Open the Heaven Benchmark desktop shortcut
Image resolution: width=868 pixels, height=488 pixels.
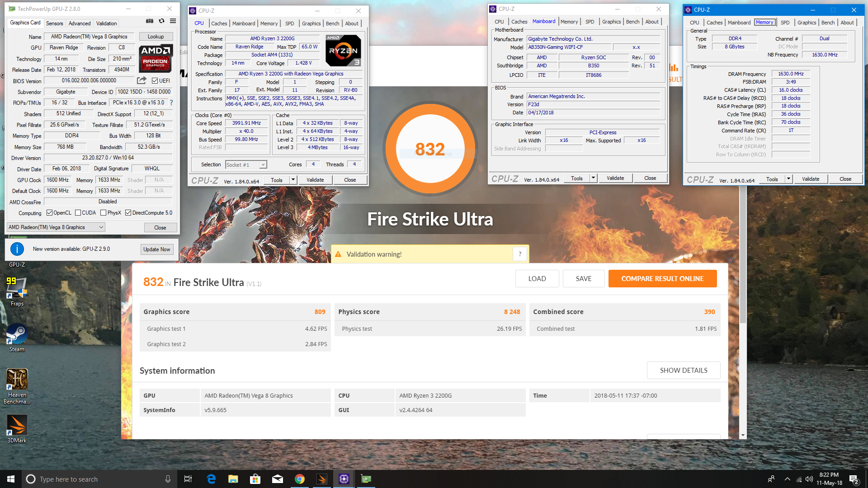tap(17, 386)
